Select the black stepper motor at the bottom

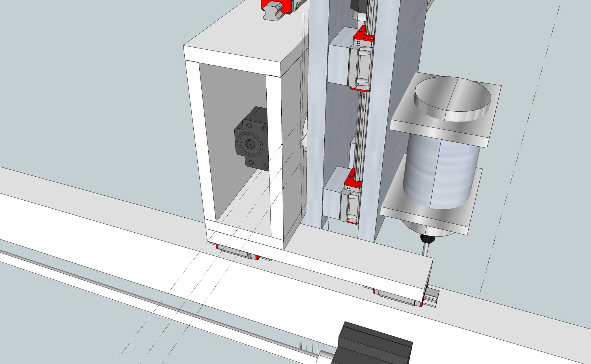[372, 345]
